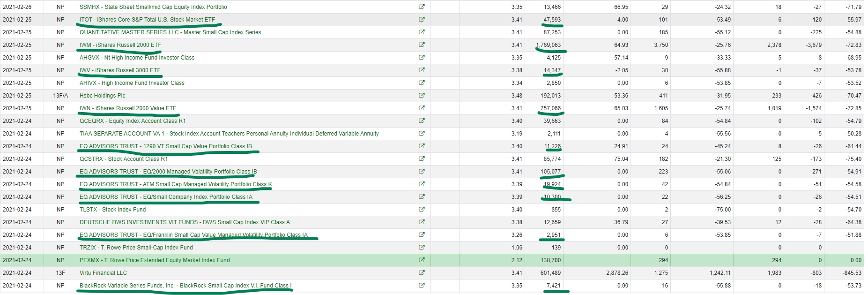Viewport: 868px width, 295px height.
Task: Open TRZIX T. Rowe Price Small-Cap link
Action: pos(136,248)
